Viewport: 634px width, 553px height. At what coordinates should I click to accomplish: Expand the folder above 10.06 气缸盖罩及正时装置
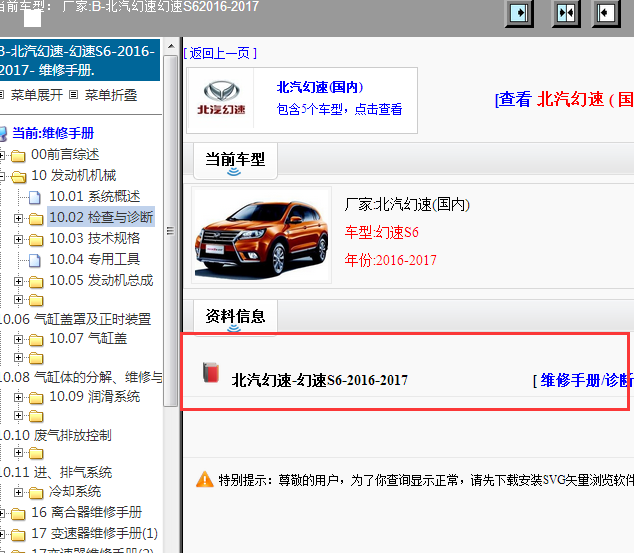[x=18, y=299]
